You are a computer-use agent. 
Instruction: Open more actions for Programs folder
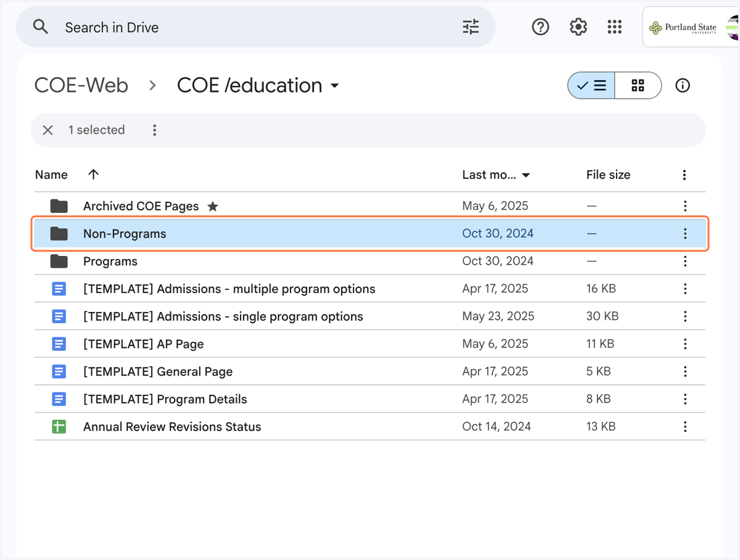click(x=684, y=261)
